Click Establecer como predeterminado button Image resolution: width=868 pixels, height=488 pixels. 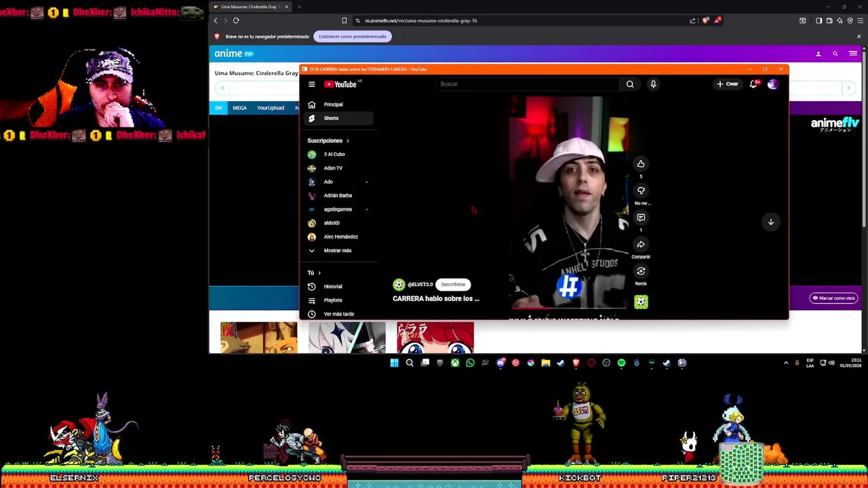pos(353,37)
